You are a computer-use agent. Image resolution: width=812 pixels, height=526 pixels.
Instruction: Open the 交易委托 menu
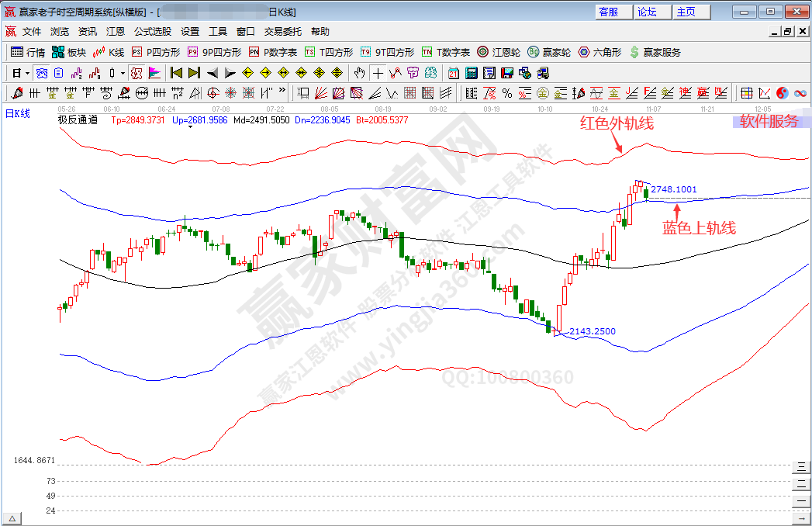click(x=283, y=32)
